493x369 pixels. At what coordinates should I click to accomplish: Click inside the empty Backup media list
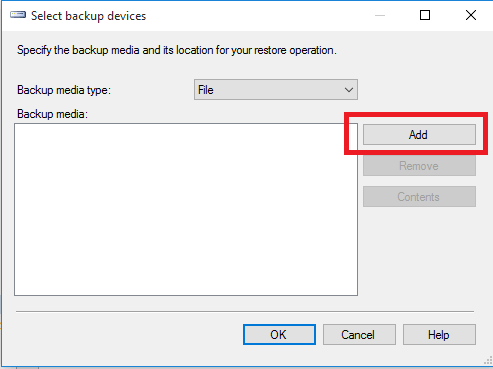tap(186, 209)
